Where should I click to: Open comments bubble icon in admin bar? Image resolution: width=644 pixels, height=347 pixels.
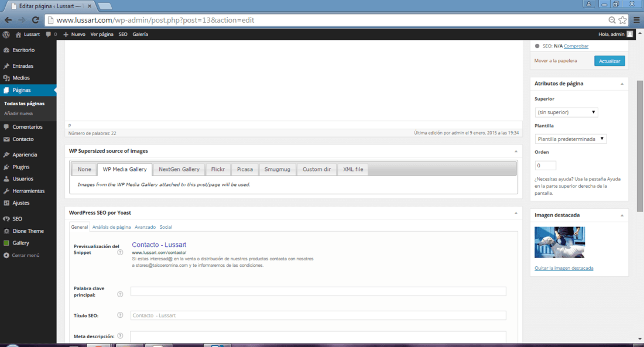[x=49, y=35]
